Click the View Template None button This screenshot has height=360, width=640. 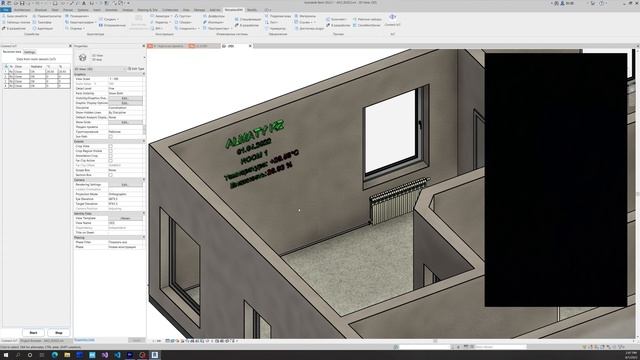pyautogui.click(x=125, y=218)
